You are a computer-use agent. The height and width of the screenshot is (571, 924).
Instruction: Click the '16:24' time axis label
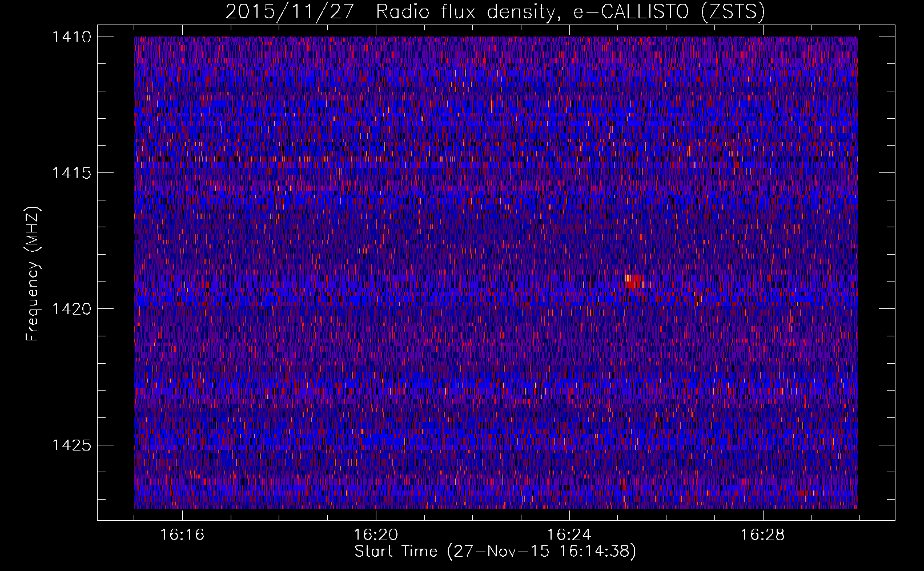click(x=569, y=535)
